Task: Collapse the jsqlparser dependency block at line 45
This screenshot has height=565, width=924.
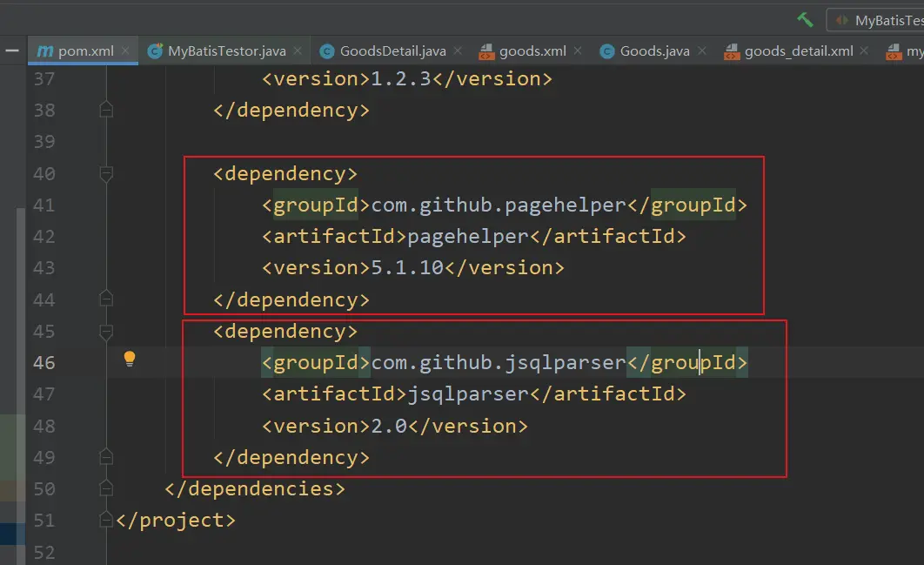Action: click(106, 332)
